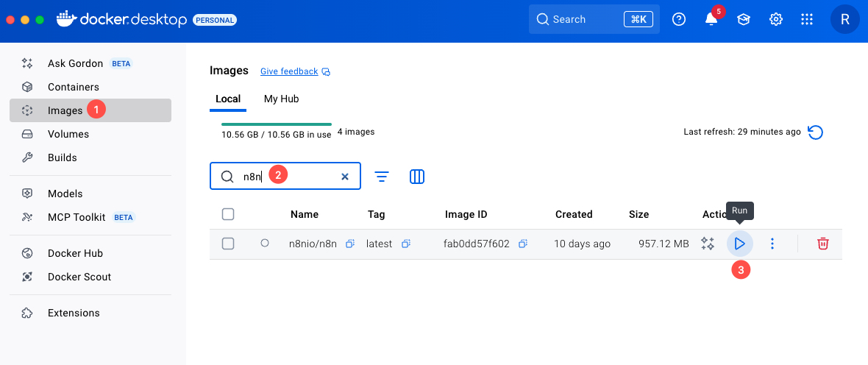Click the Search field in the header

tap(594, 19)
